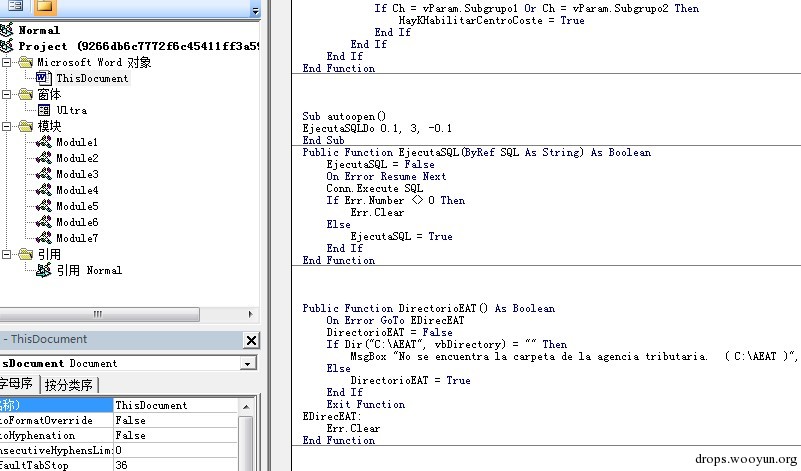Click the ThisDocument Word icon
The width and height of the screenshot is (801, 471).
[x=43, y=78]
